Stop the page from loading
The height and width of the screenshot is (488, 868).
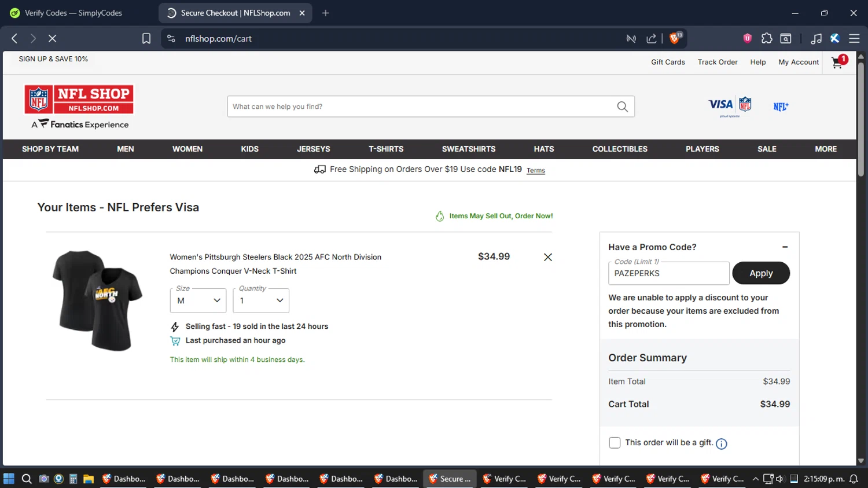tap(52, 38)
